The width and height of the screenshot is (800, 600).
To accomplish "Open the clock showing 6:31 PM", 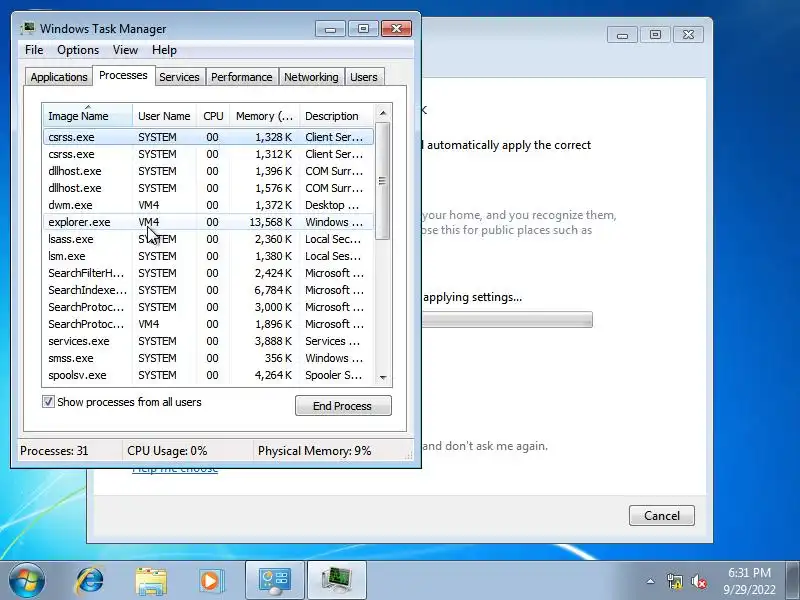I will point(749,581).
